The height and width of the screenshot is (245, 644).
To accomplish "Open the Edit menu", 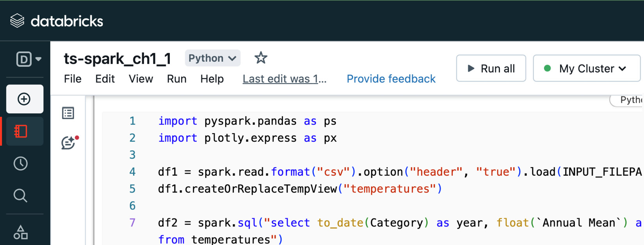I will (105, 79).
